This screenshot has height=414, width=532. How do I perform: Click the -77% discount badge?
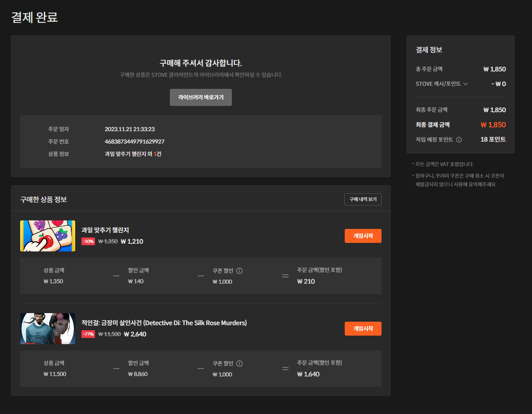[x=88, y=334]
